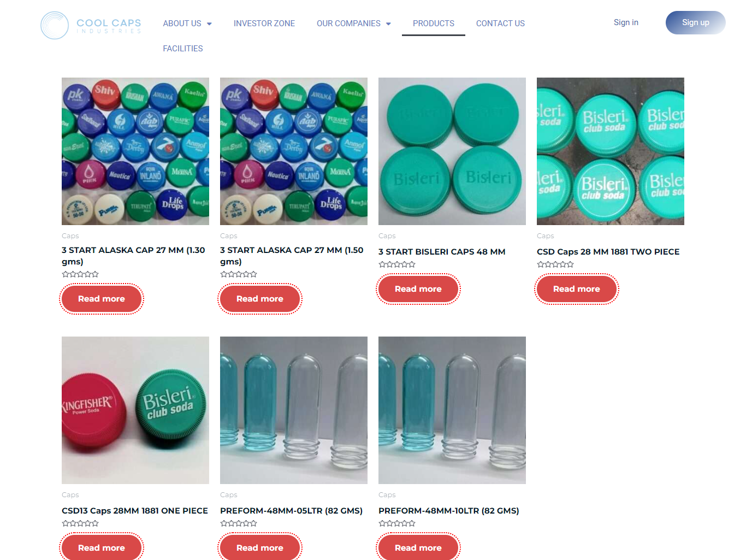Open 3 Start Bisleri Caps 48 MM image
Screen dimensions: 746x560
(x=452, y=151)
